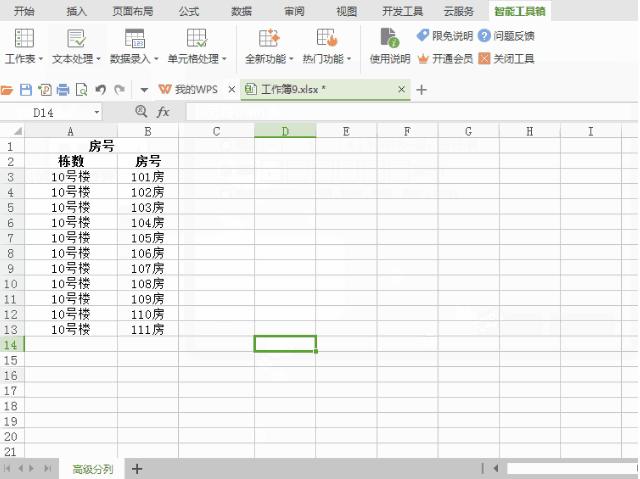
Task: Click the 限免说明 tag icon
Action: pyautogui.click(x=423, y=35)
